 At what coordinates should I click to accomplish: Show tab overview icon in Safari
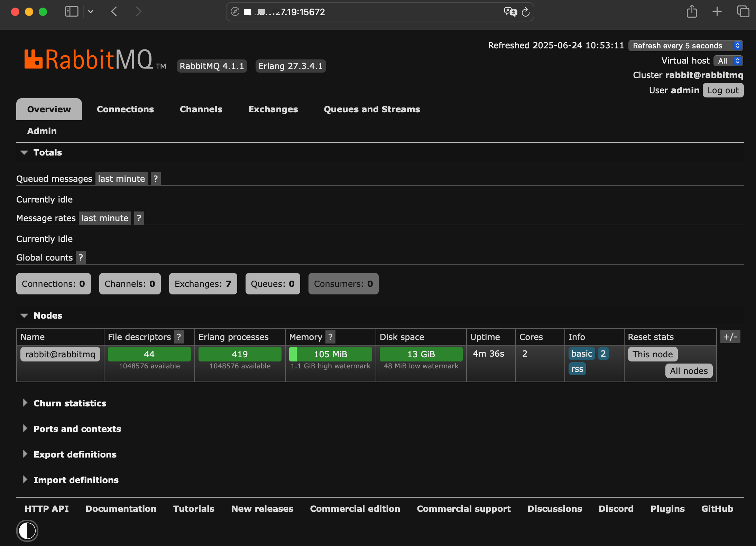743,12
